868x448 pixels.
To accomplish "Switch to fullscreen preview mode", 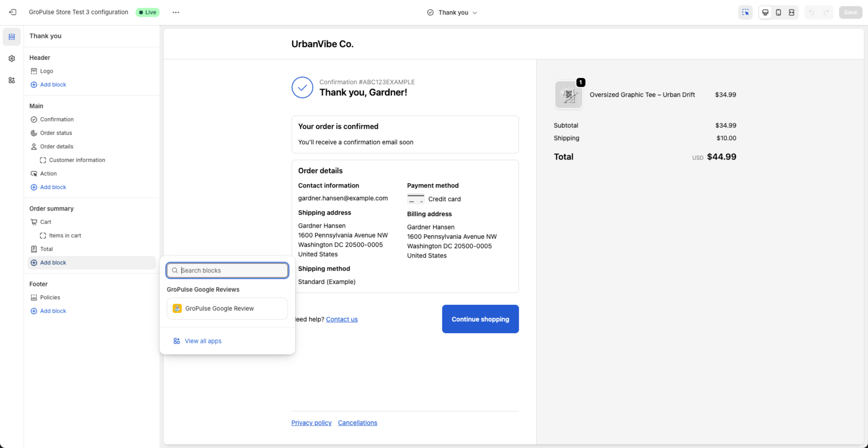I will point(791,12).
